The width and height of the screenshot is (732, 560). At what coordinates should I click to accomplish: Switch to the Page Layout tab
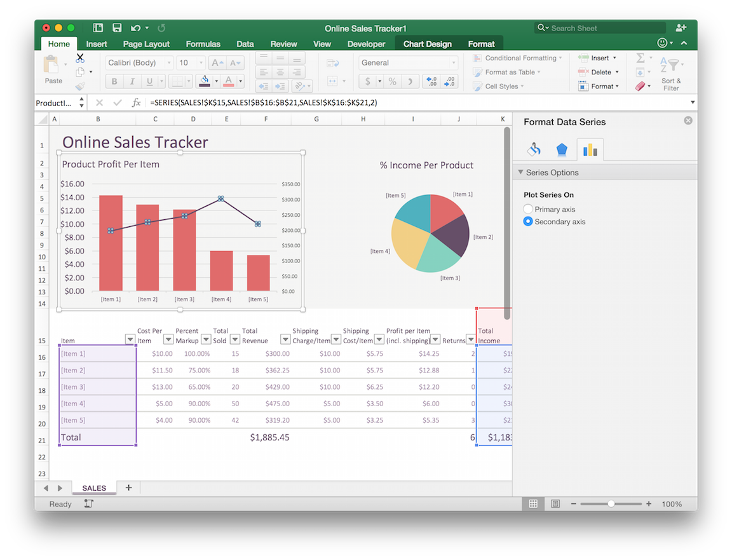click(146, 44)
